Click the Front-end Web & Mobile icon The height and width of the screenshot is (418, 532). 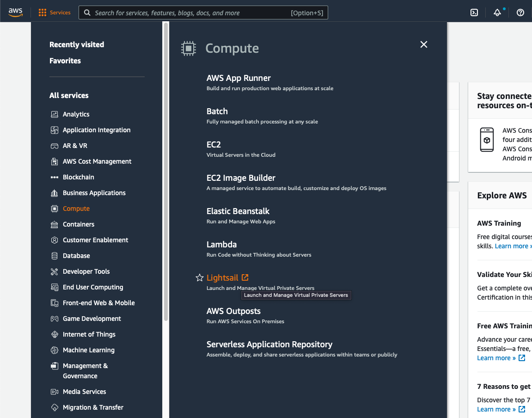point(54,303)
